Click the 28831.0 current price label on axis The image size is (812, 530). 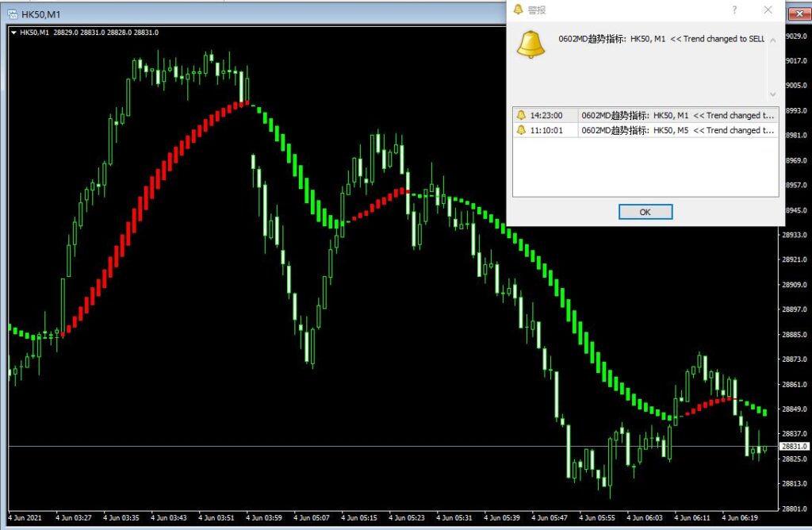pos(794,447)
